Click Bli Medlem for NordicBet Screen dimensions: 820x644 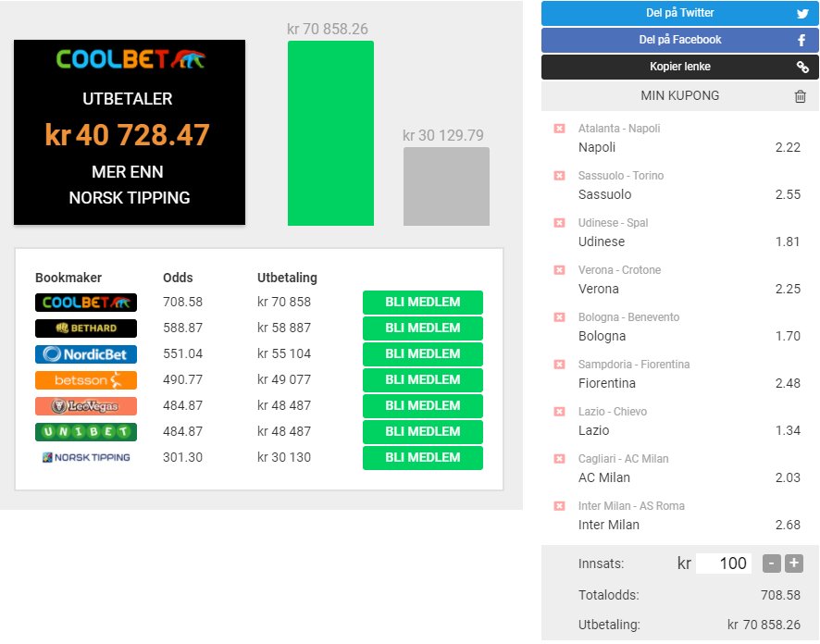(x=423, y=353)
